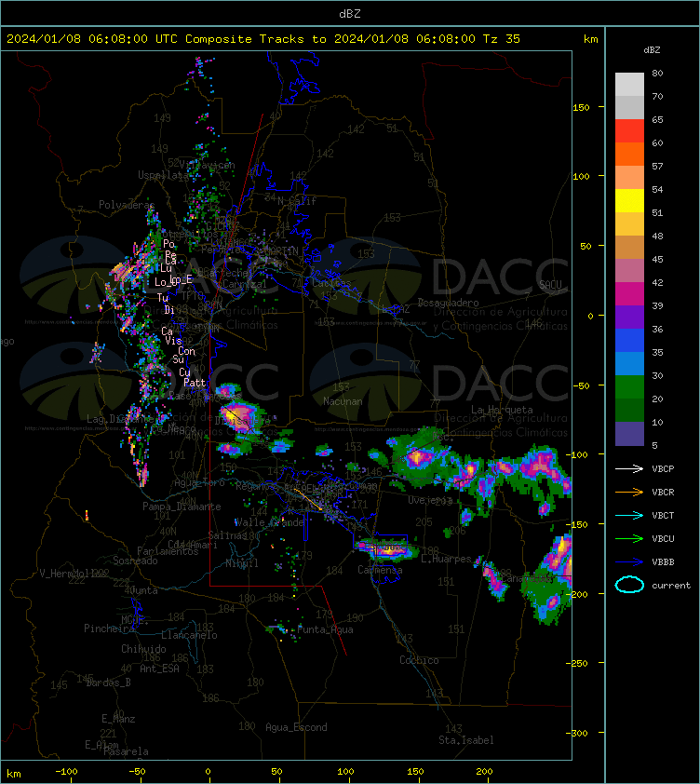The width and height of the screenshot is (700, 784).
Task: Pick the bright green legend swatch near 30
Action: (x=629, y=387)
